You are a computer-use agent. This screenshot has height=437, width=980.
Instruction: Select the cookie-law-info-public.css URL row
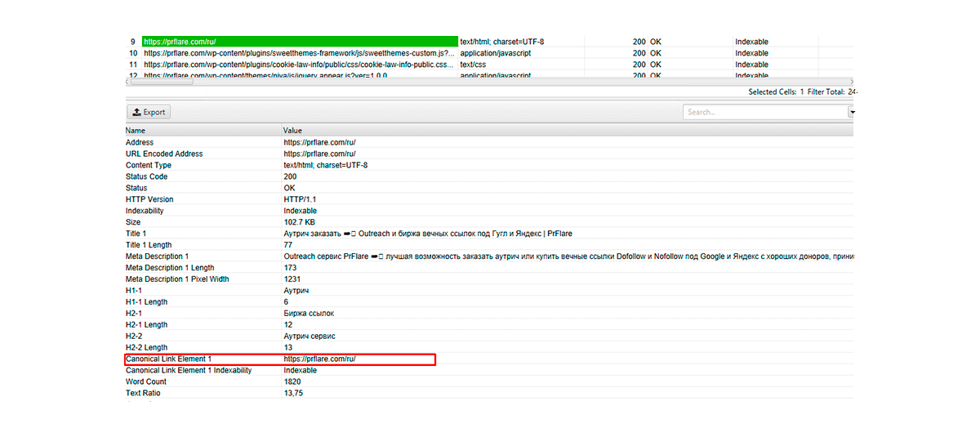[x=299, y=65]
